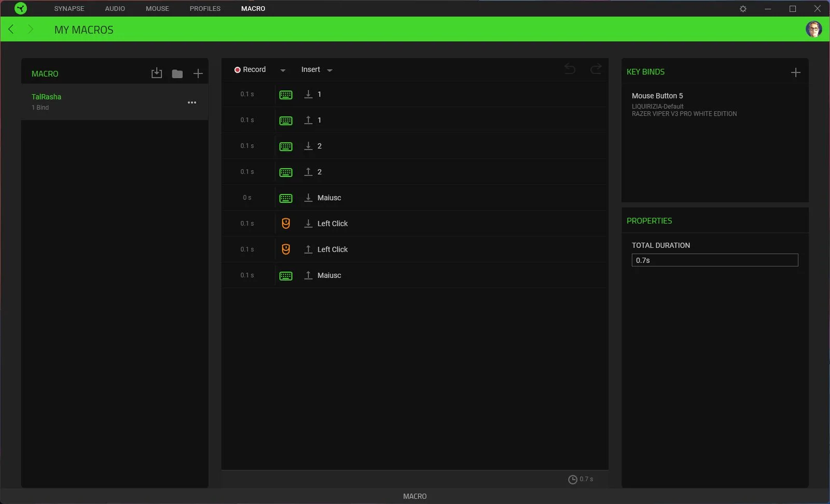Click the 0.7 s total time in footer
This screenshot has width=830, height=504.
tap(586, 479)
